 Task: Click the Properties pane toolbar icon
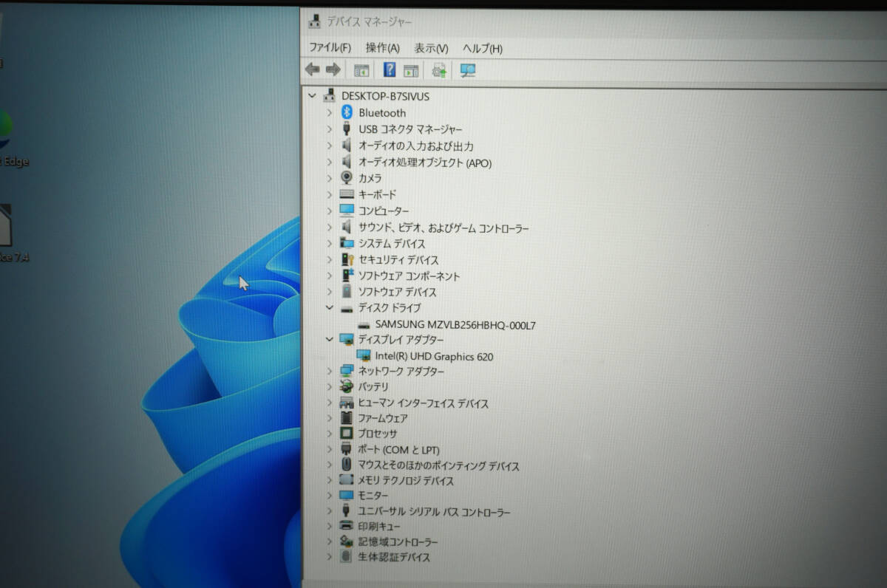pyautogui.click(x=411, y=70)
